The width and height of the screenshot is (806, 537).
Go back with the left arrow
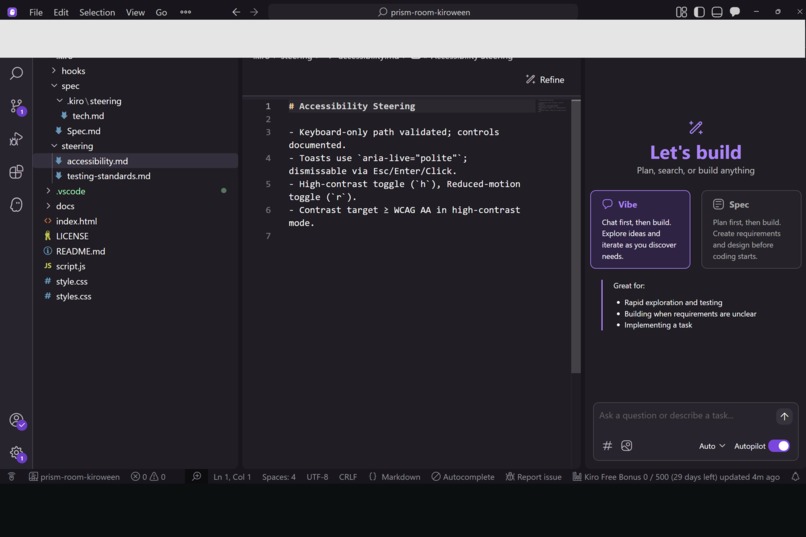236,12
